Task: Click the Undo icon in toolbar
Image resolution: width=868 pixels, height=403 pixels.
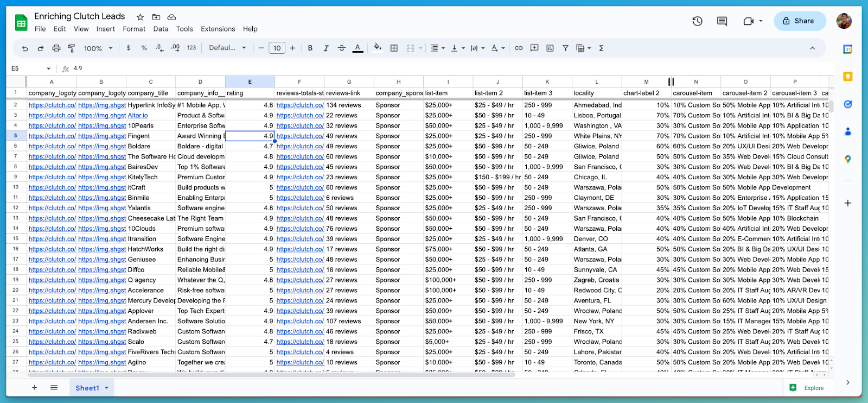Action: [x=25, y=48]
